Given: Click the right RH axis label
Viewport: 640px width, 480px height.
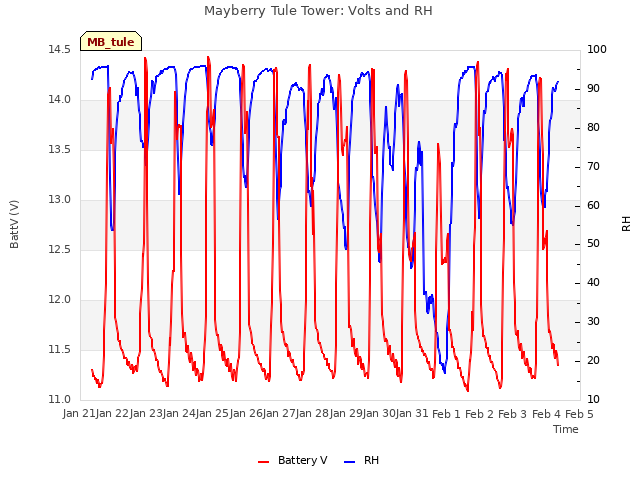Looking at the screenshot, I should point(626,224).
